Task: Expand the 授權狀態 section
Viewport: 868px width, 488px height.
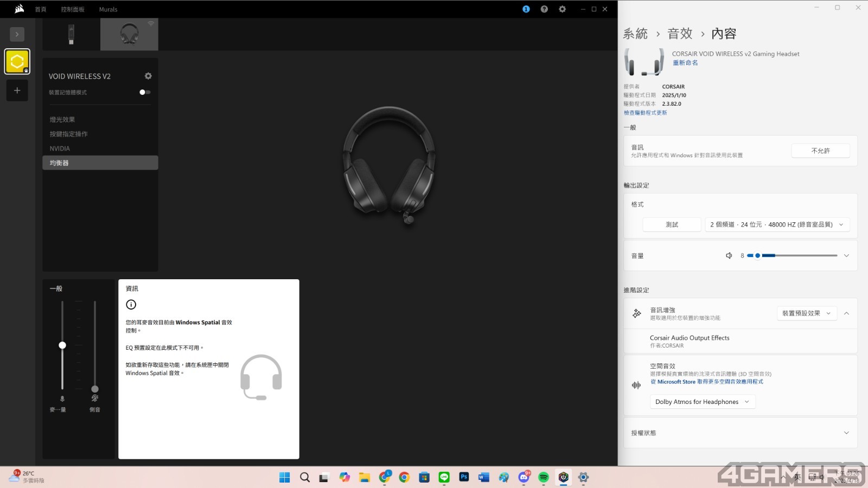Action: point(741,433)
